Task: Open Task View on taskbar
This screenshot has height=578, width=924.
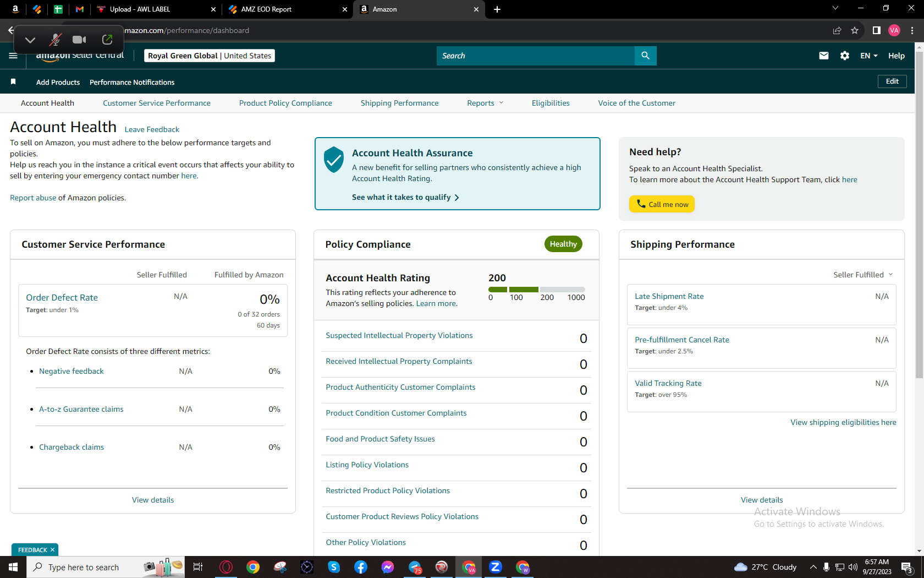Action: click(x=198, y=567)
